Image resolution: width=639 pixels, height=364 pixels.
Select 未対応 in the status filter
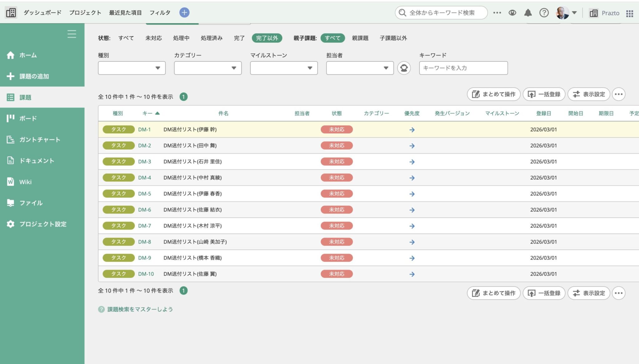tap(153, 38)
